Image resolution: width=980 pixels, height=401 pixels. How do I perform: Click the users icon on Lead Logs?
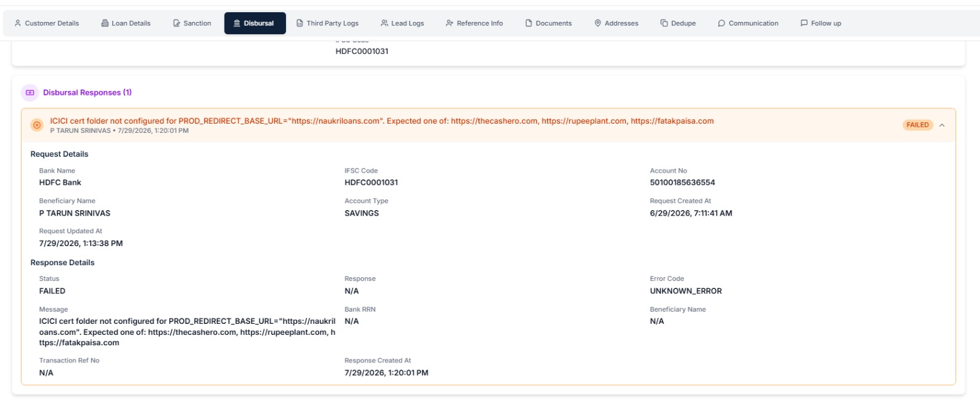[x=384, y=23]
